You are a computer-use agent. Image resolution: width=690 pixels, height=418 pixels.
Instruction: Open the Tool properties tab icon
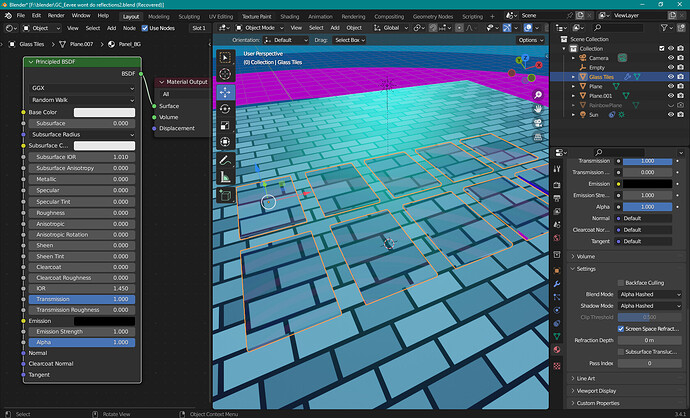click(557, 169)
